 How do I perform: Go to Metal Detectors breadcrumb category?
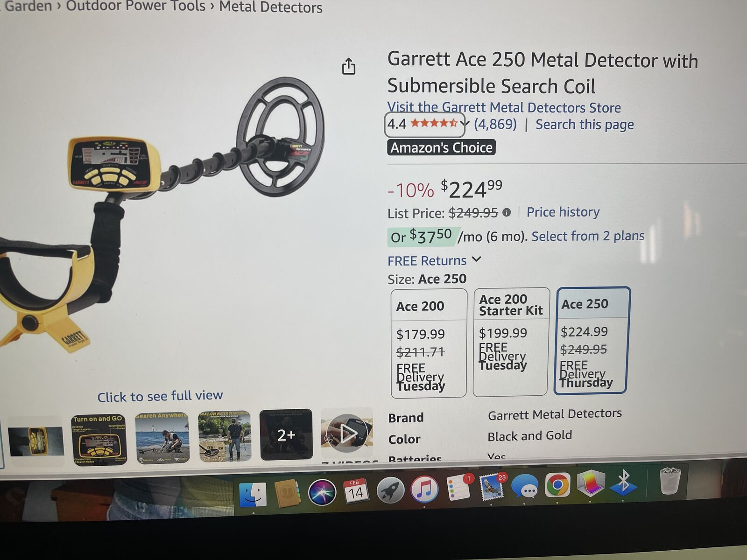click(271, 7)
